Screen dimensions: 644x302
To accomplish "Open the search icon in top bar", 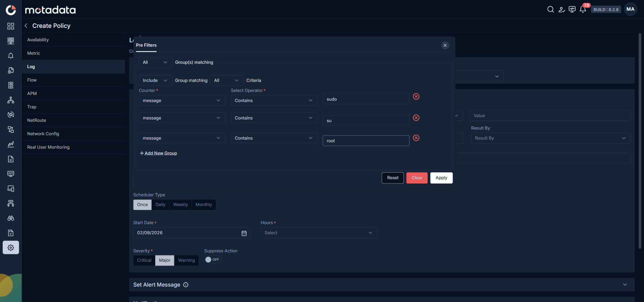I will point(550,9).
